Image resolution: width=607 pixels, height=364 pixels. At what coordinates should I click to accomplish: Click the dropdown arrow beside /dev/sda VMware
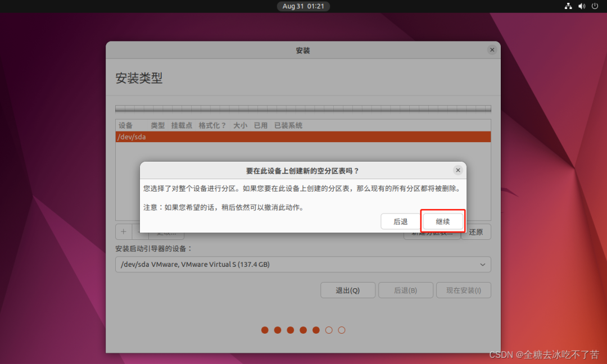click(x=482, y=265)
